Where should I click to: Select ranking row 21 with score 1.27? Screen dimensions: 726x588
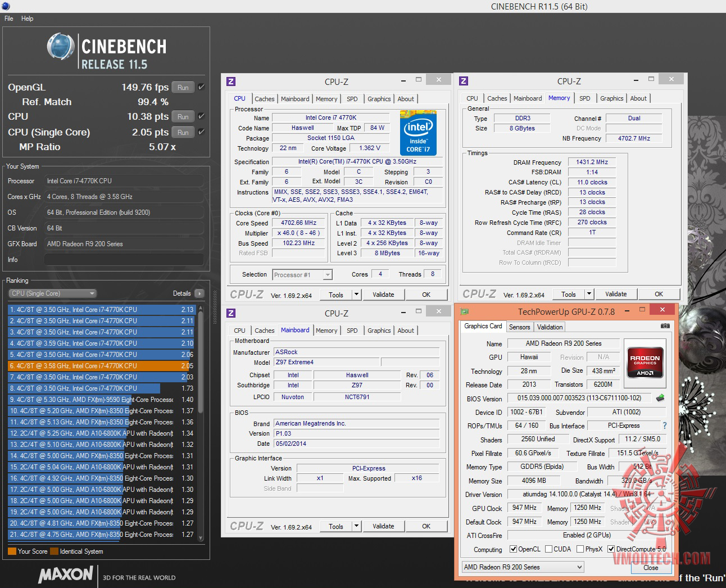click(x=101, y=535)
